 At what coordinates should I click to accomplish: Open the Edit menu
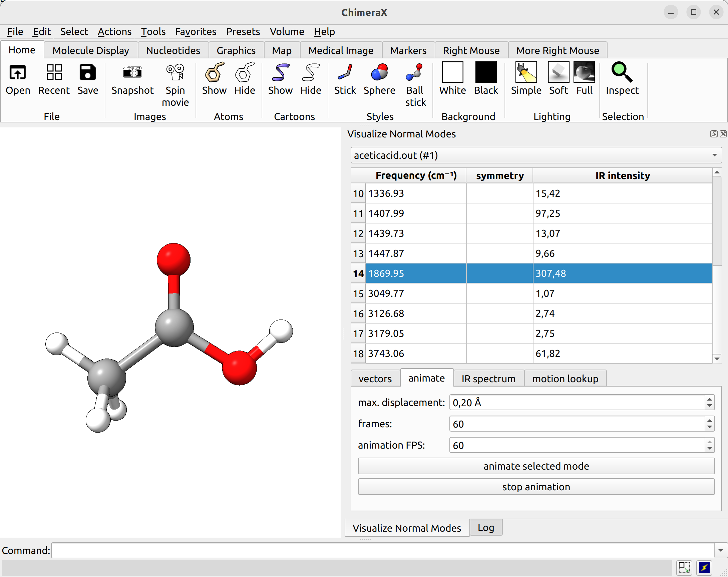click(x=41, y=32)
